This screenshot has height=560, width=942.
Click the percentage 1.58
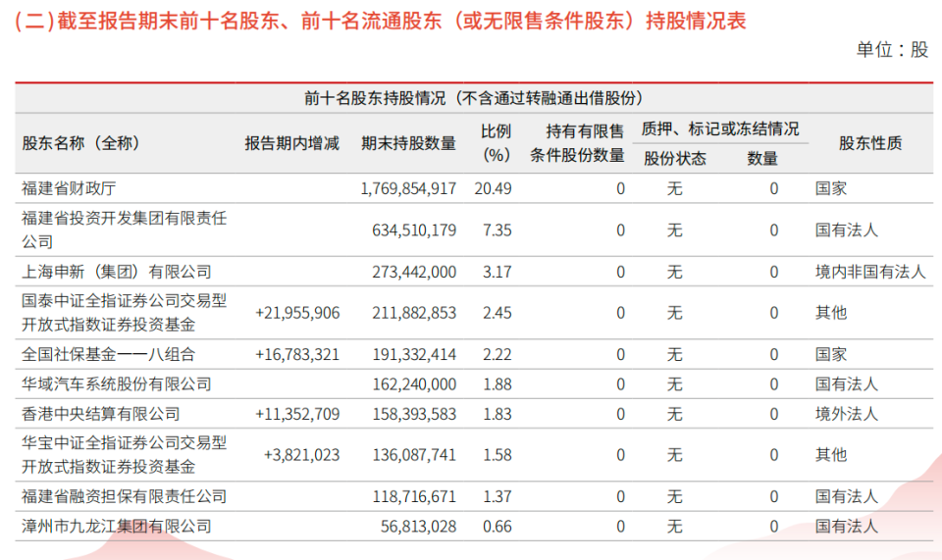(x=497, y=455)
